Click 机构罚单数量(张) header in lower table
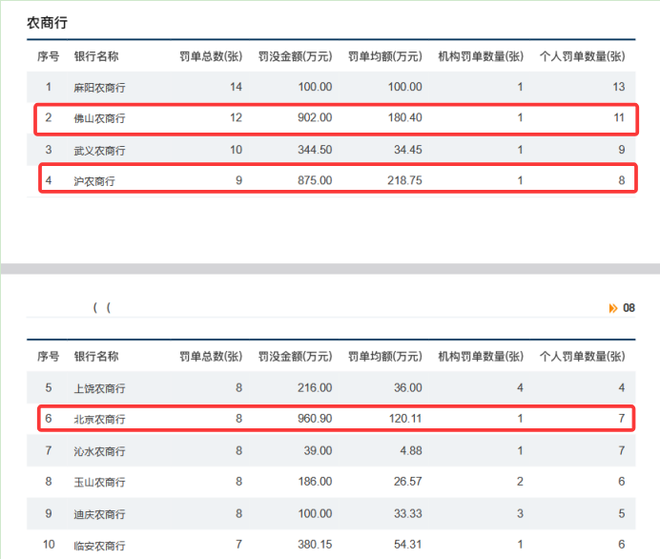Viewport: 660px width, 559px height. (481, 356)
